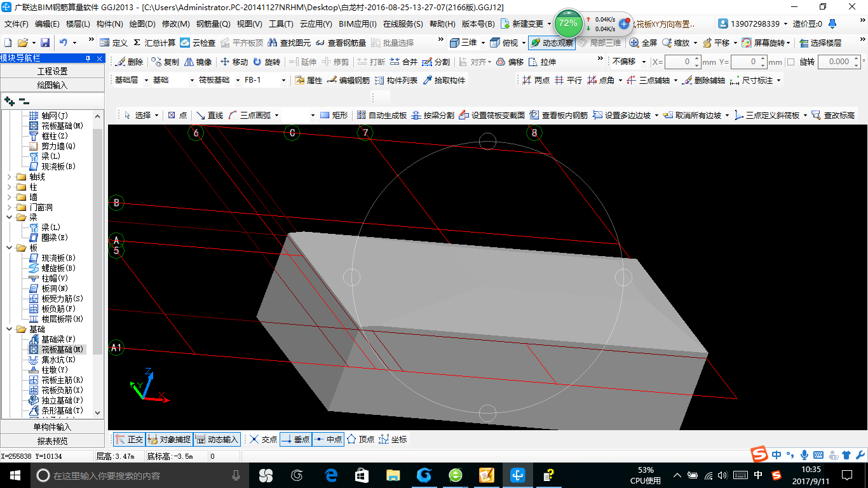Open the 帮助(H) menu

[442, 24]
